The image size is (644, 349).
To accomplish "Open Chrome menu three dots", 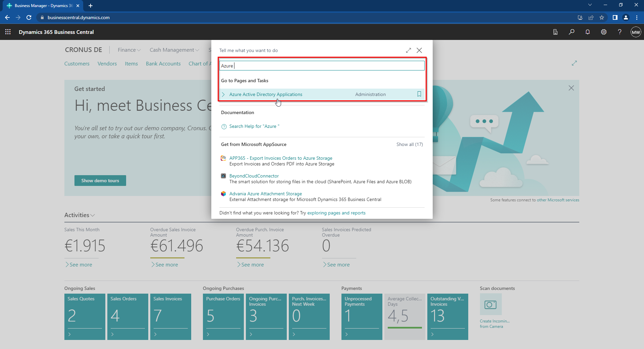I will pyautogui.click(x=637, y=17).
